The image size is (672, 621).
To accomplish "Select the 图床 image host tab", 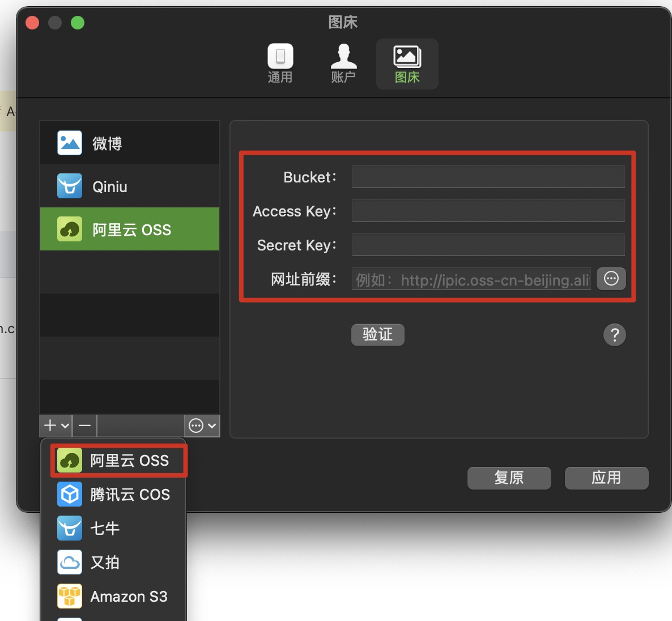I will [407, 63].
